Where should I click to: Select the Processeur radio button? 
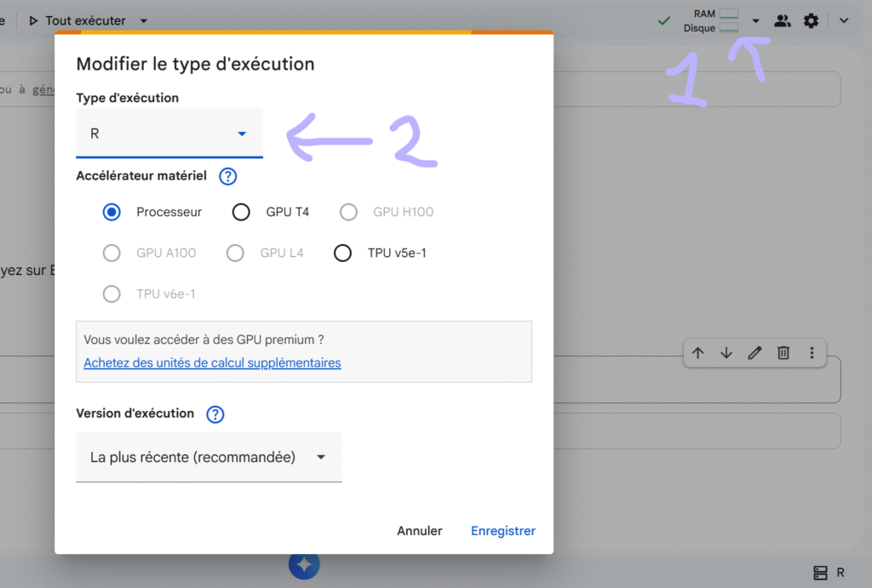[x=112, y=212]
